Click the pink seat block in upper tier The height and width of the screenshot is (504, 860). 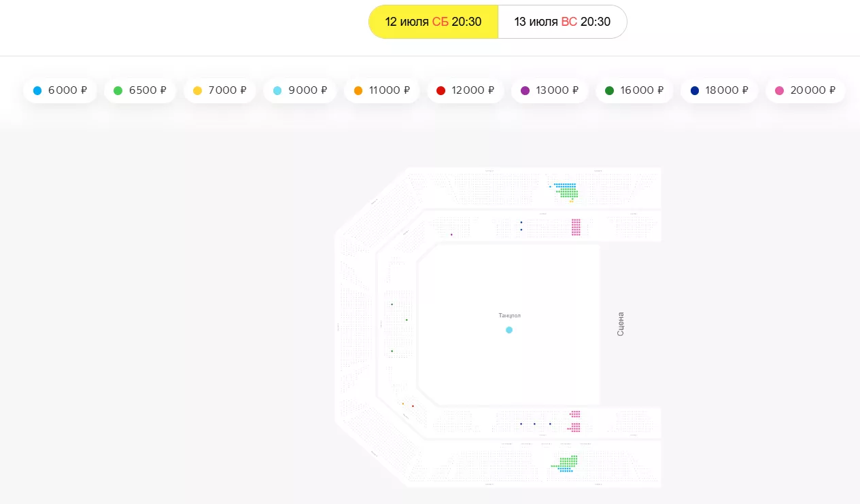click(x=576, y=227)
